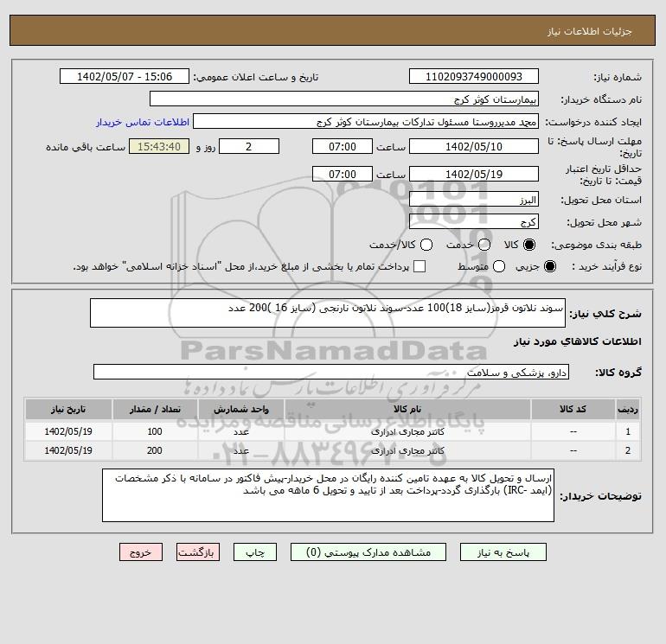Select the جزیی purchase type radio
Screen dimensions: 666x644
[549, 266]
